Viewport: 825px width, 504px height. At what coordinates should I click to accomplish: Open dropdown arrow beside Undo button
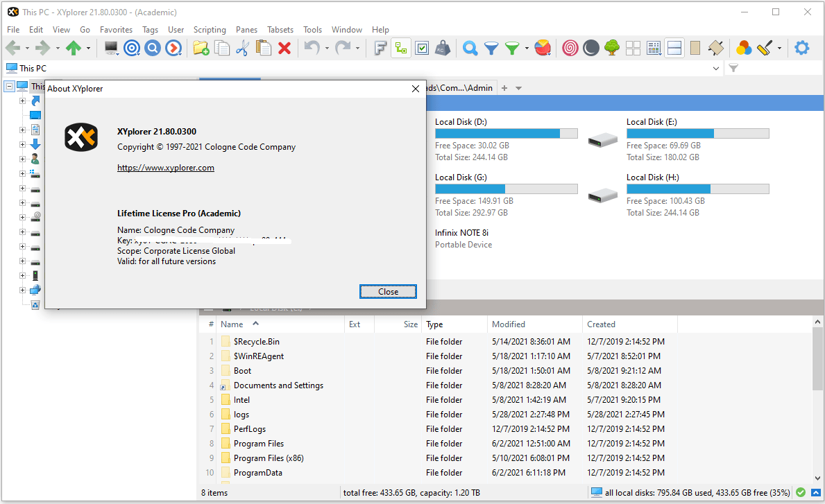[x=327, y=49]
